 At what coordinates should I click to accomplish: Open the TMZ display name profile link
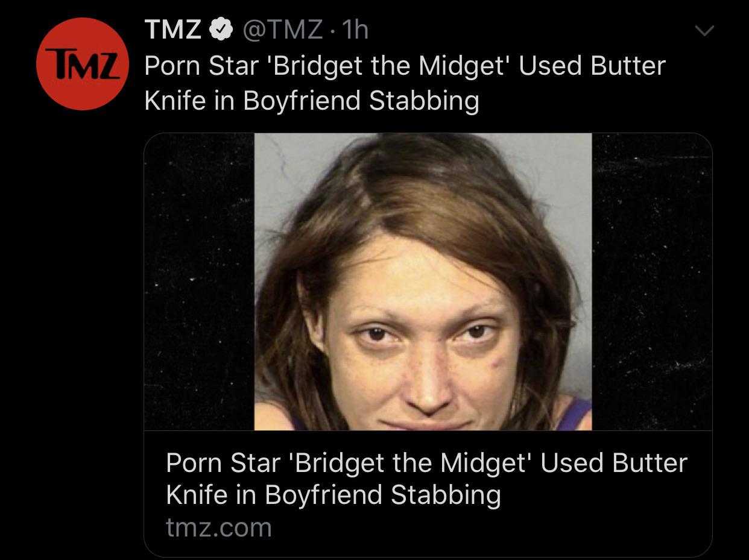(173, 30)
